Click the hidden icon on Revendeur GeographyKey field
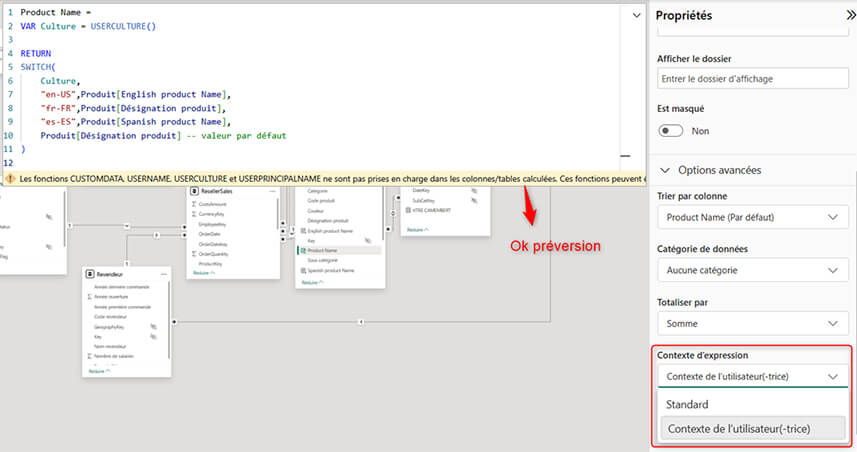The width and height of the screenshot is (857, 452). pyautogui.click(x=154, y=327)
